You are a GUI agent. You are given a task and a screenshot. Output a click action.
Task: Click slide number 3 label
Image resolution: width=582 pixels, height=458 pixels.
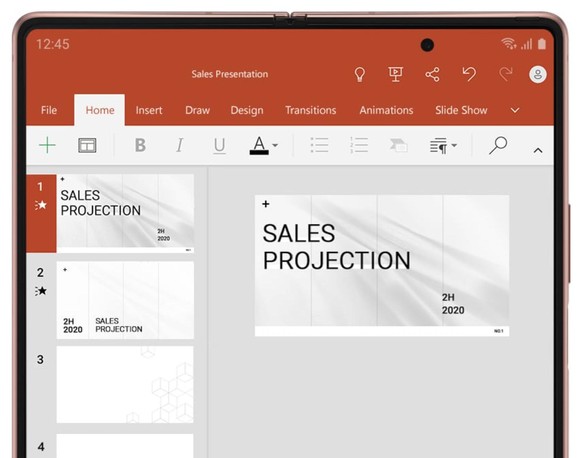(40, 359)
